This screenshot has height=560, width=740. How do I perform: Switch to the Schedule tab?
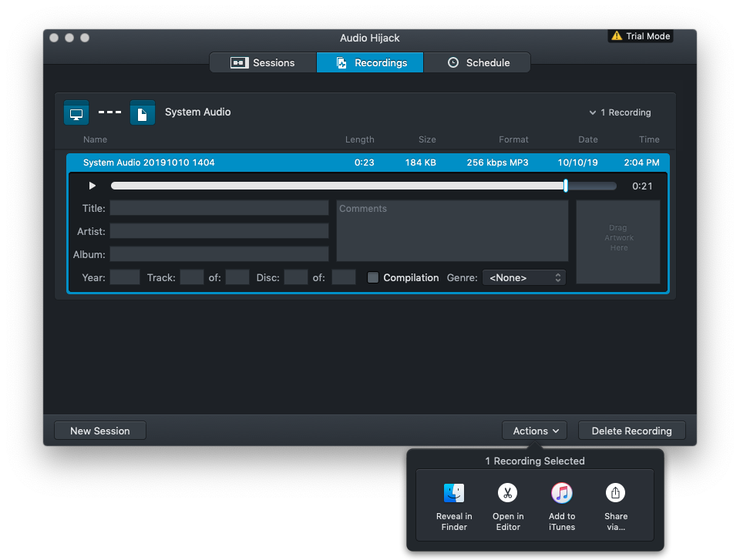pyautogui.click(x=476, y=62)
